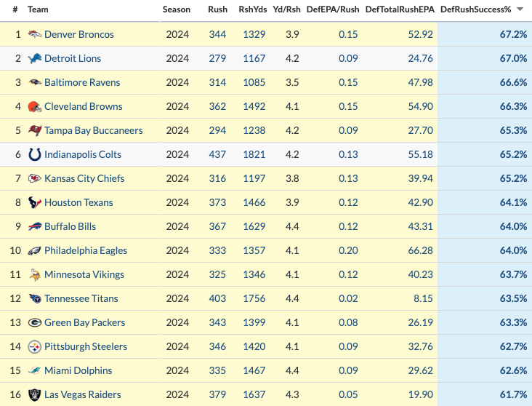Sort by the Yd/Rsh column header
This screenshot has width=532, height=406.
point(286,9)
